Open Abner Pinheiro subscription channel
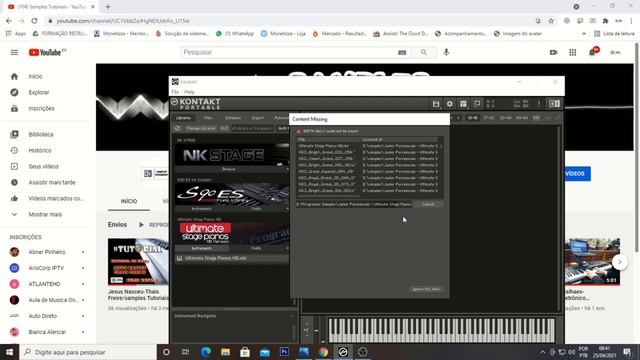The width and height of the screenshot is (640, 360). [47, 252]
